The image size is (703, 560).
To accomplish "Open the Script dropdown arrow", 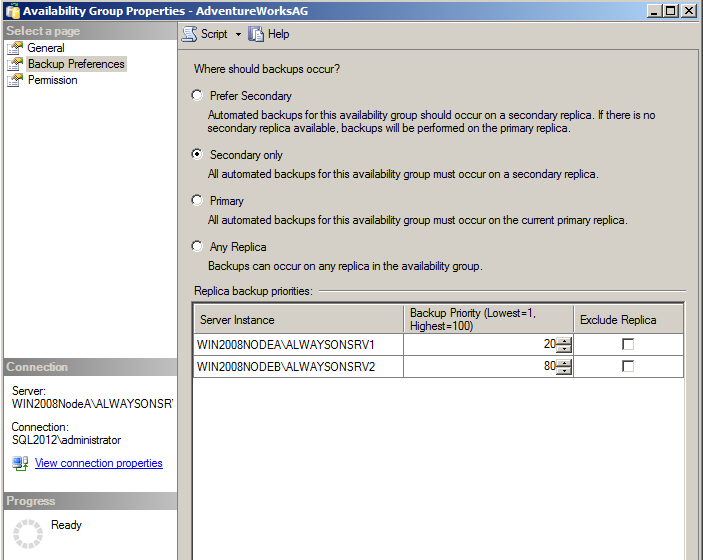I will click(238, 34).
